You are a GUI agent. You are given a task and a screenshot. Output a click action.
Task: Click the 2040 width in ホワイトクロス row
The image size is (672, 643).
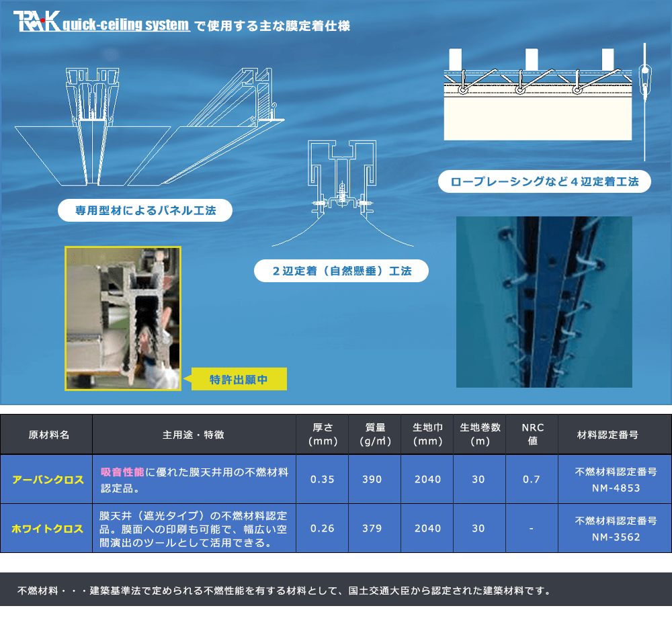[x=427, y=528]
